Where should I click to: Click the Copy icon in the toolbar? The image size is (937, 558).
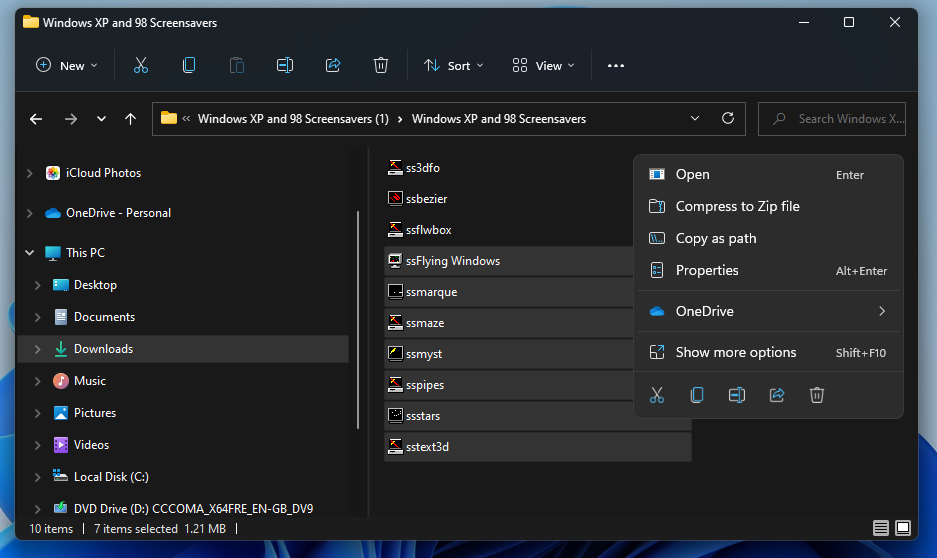point(189,65)
